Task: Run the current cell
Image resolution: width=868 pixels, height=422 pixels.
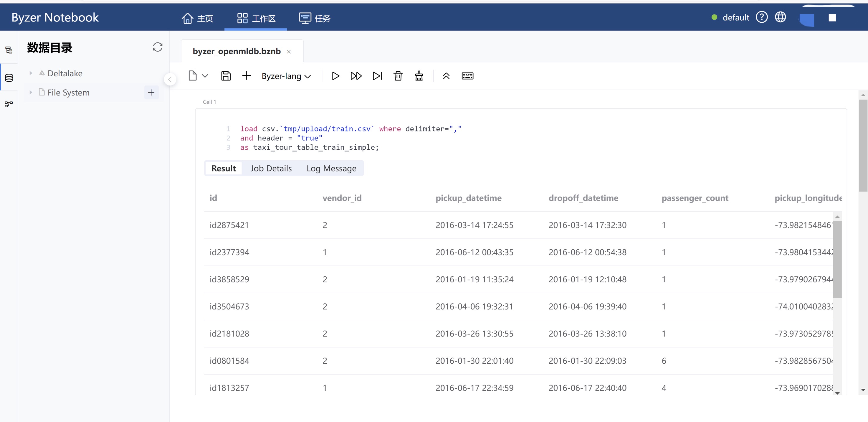Action: tap(335, 76)
